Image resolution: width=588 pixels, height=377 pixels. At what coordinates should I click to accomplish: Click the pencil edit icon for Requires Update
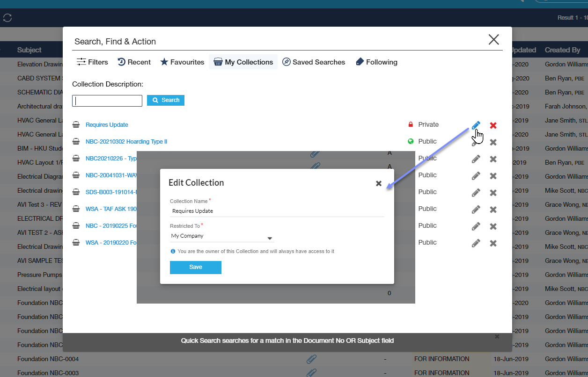476,125
